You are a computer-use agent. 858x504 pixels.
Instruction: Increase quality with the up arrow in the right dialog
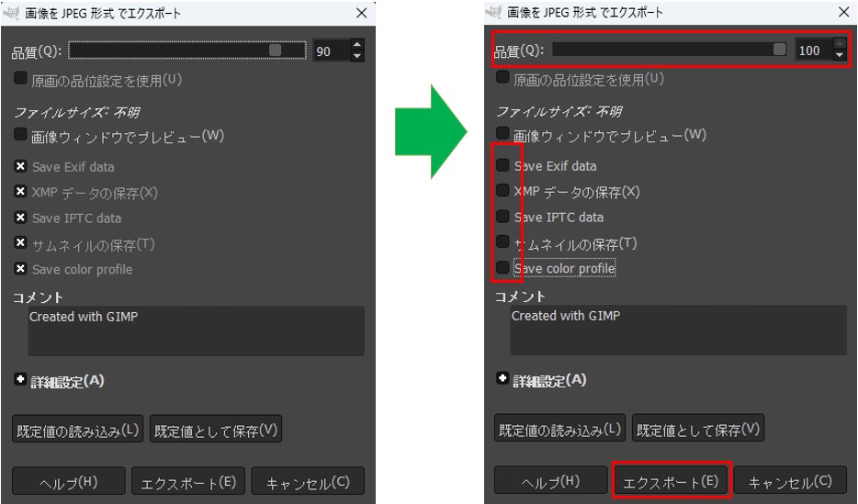[x=840, y=44]
